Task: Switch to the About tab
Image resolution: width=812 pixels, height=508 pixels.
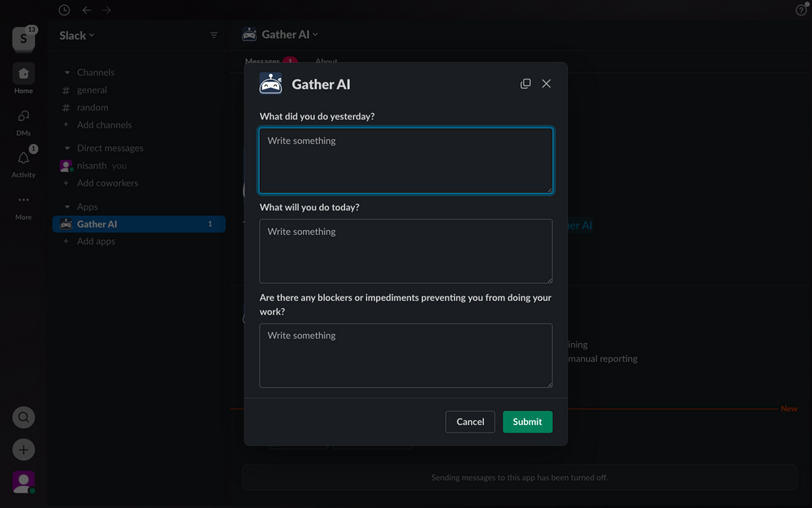Action: coord(326,61)
